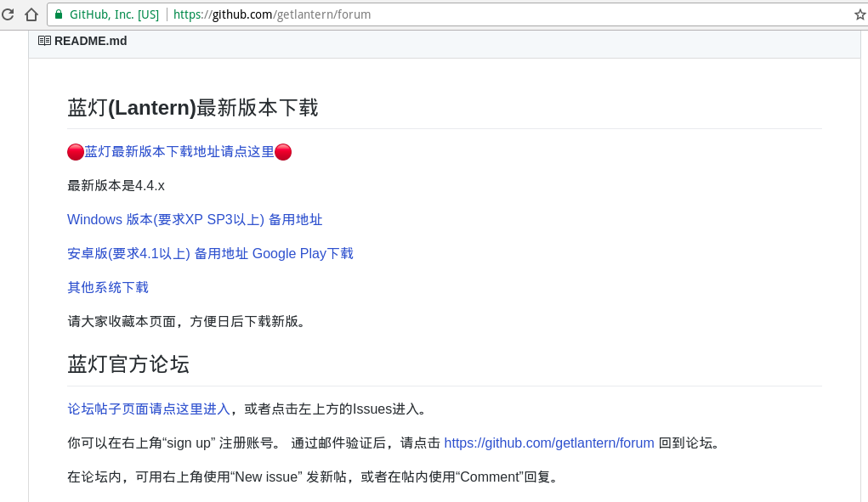Open the 论坛帖子页面请点这里进入 link
This screenshot has width=868, height=502.
149,409
